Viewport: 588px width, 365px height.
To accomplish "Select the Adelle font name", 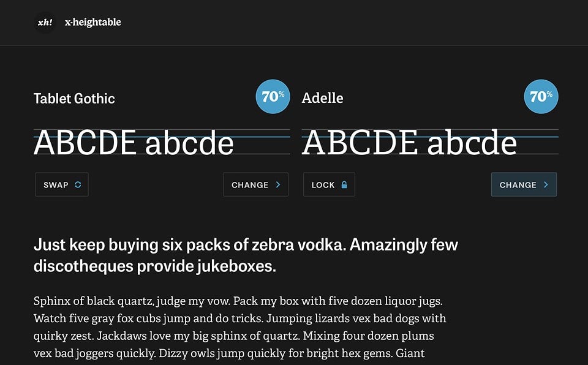I will click(x=322, y=98).
